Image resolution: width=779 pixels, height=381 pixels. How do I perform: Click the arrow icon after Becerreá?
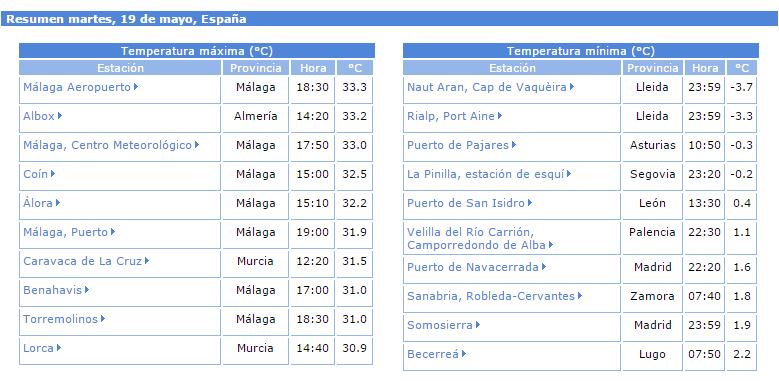464,354
